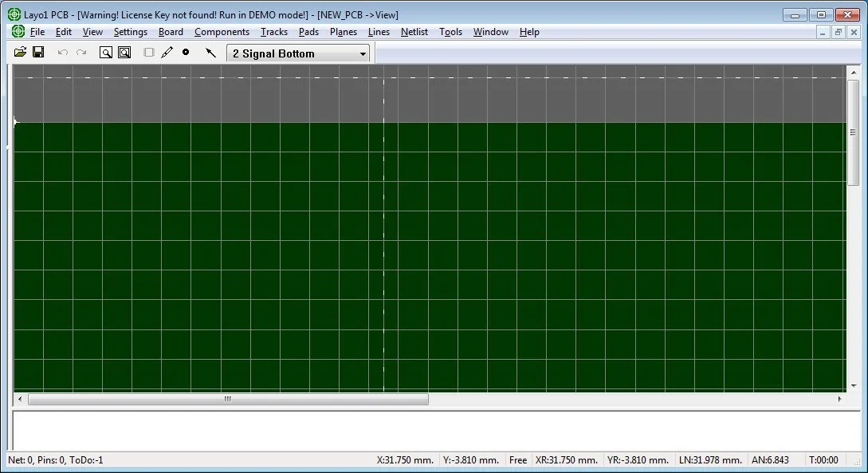Viewport: 868px width, 473px height.
Task: Select the pad placement tool
Action: click(x=186, y=52)
